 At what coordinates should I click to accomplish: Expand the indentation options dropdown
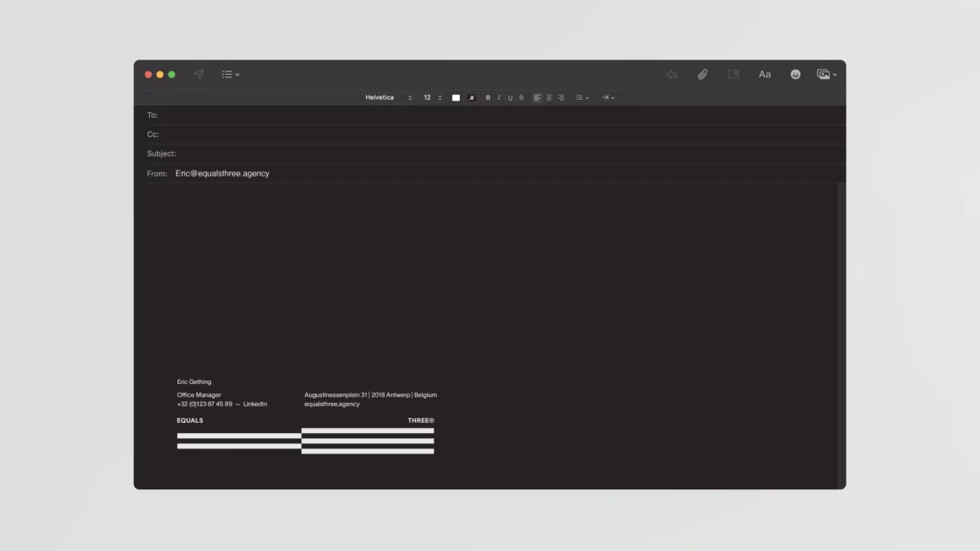coord(609,97)
